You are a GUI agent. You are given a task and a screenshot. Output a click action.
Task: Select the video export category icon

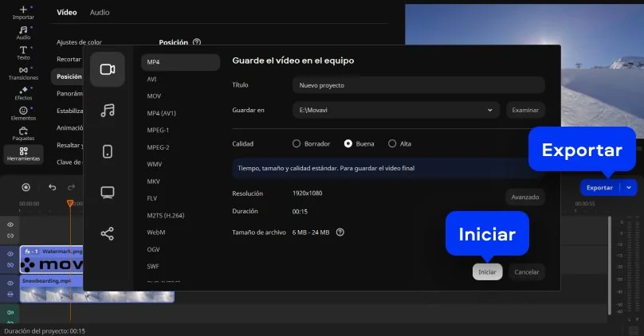(107, 69)
